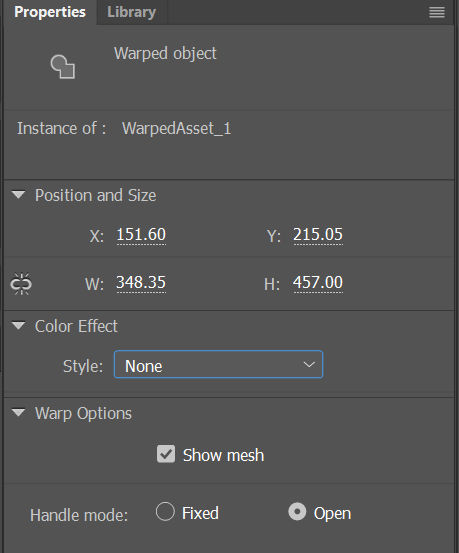This screenshot has width=459, height=553.
Task: Edit the Y position value 215.05
Action: [318, 235]
